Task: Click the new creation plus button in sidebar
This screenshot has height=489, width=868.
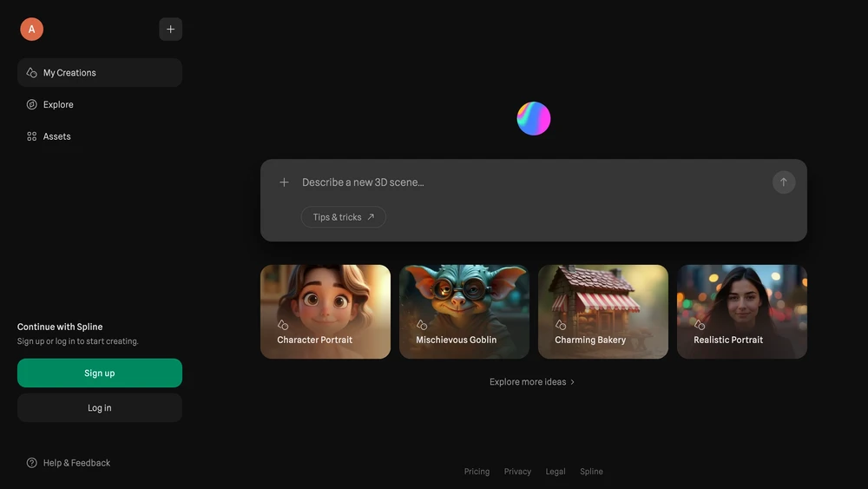Action: (x=170, y=29)
